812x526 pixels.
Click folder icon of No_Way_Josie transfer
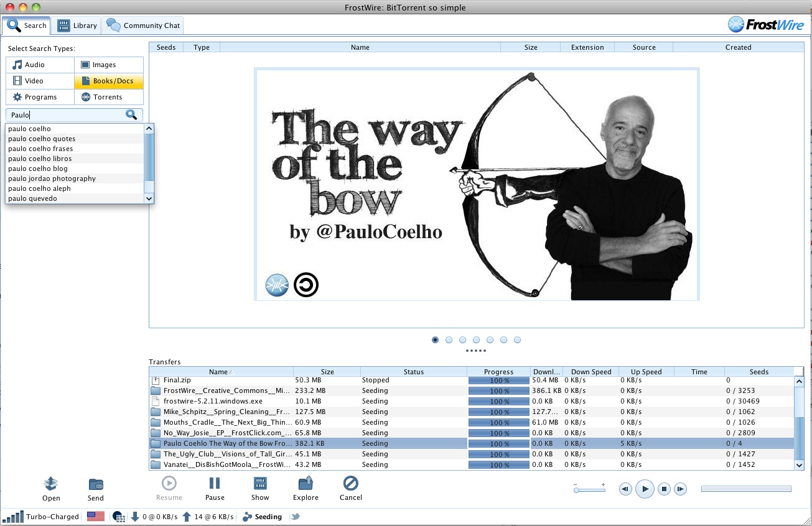tap(156, 433)
